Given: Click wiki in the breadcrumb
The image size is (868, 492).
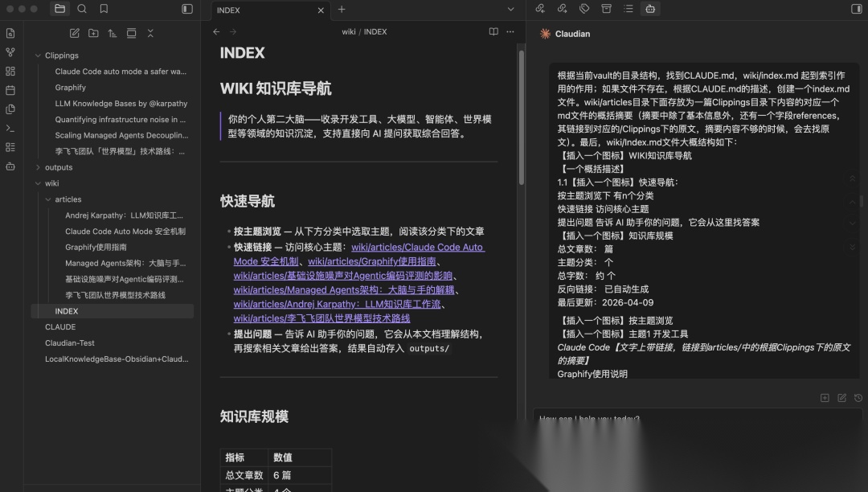Looking at the screenshot, I should click(x=349, y=32).
